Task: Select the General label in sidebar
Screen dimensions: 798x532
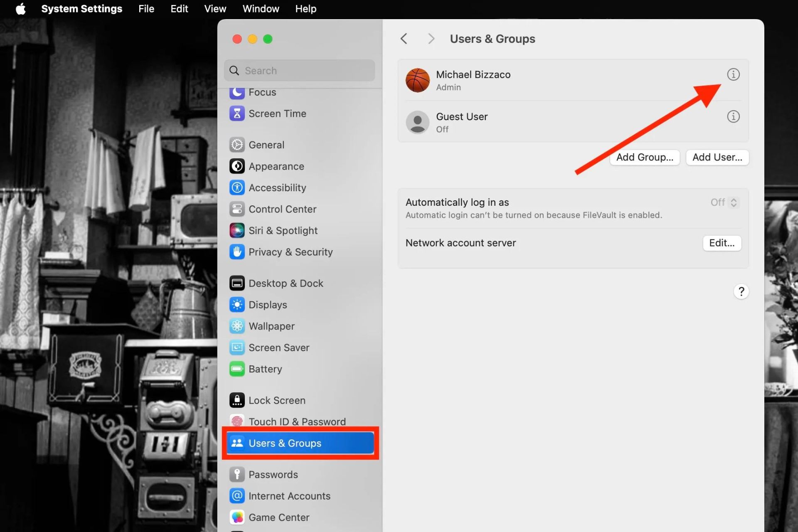Action: [266, 145]
